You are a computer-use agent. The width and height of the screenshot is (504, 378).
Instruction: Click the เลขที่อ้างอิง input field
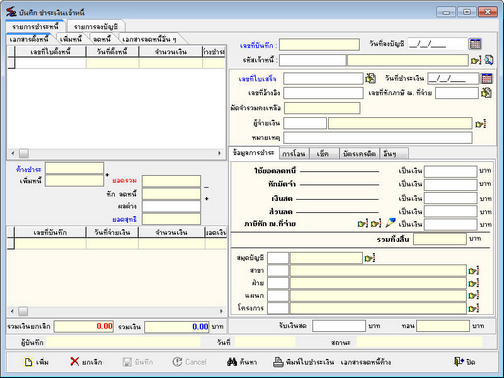tap(323, 93)
